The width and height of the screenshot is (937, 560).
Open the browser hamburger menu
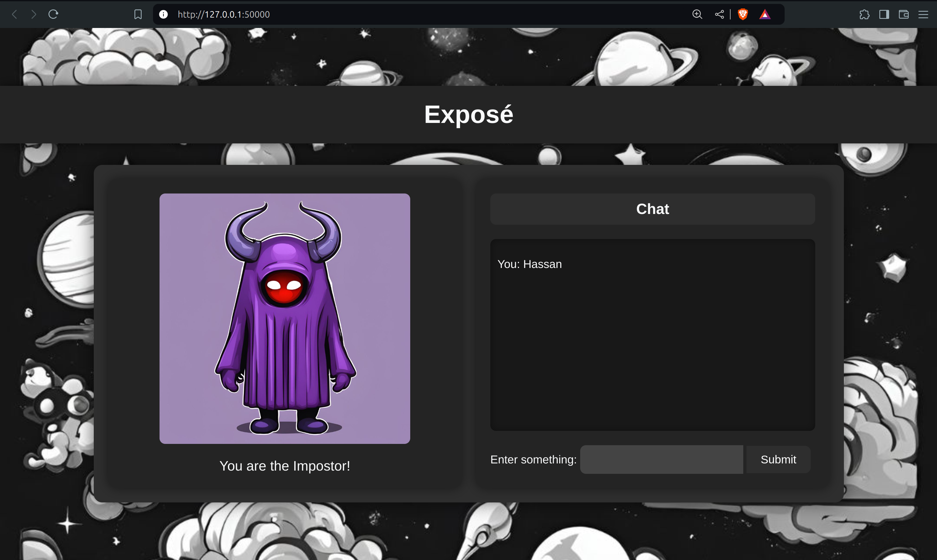(x=923, y=14)
